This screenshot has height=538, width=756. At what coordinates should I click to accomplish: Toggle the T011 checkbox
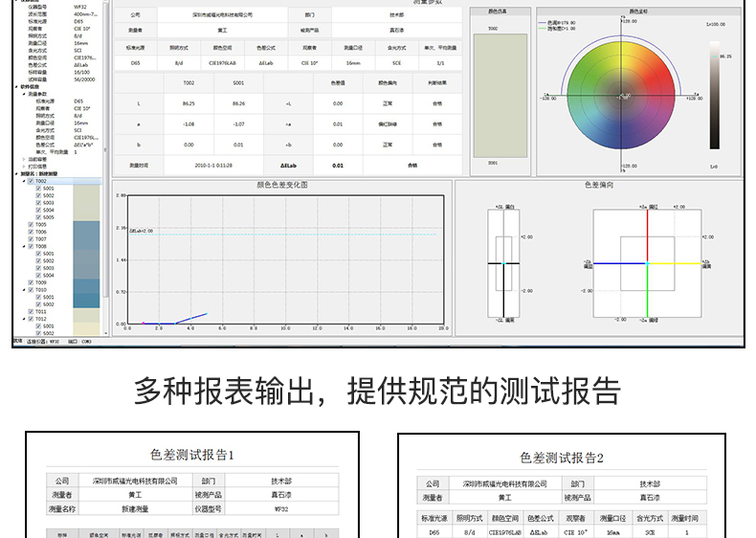[x=32, y=312]
